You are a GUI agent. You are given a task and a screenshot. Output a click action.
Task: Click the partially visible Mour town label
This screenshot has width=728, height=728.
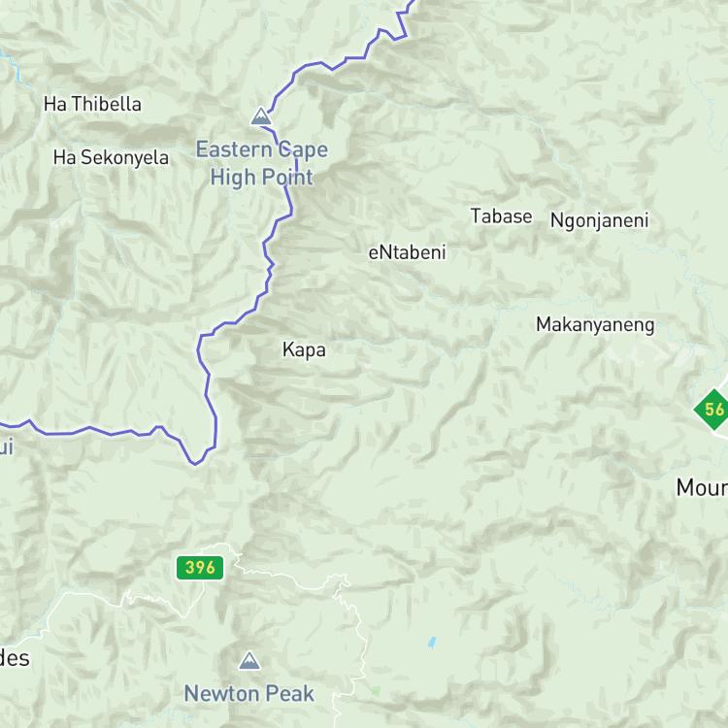(702, 488)
